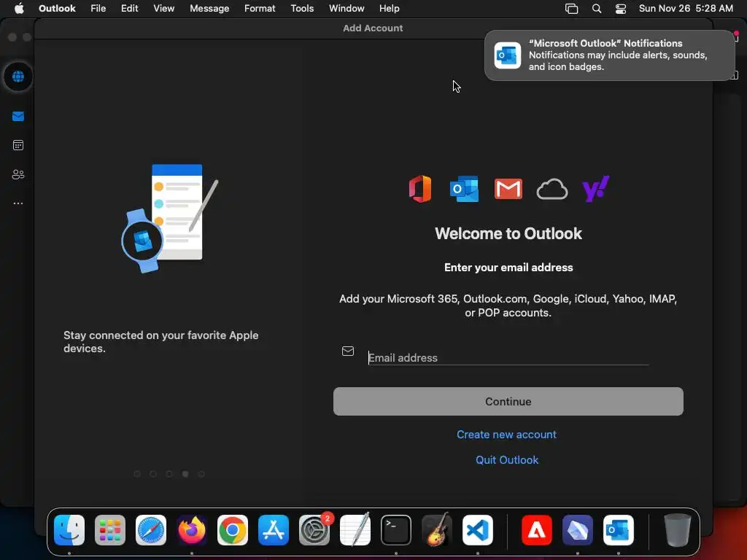Image resolution: width=747 pixels, height=560 pixels.
Task: Open TextEdit from the Dock
Action: pos(355,530)
